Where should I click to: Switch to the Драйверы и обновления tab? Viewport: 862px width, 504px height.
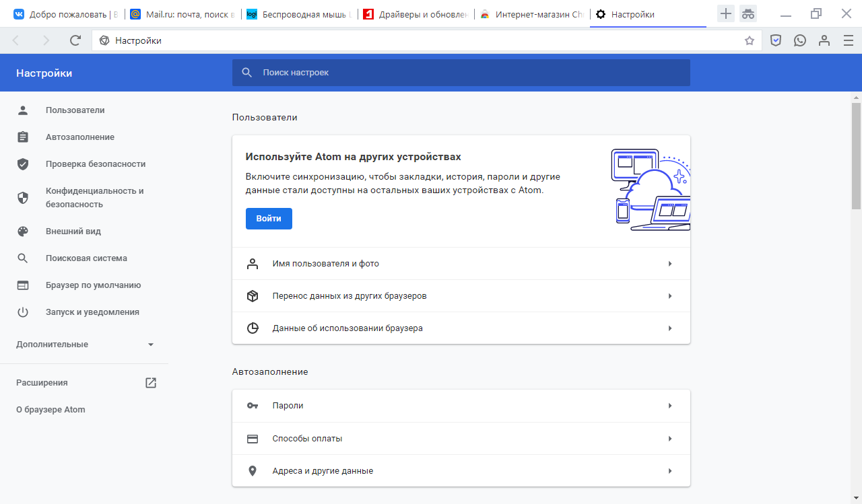click(x=416, y=14)
